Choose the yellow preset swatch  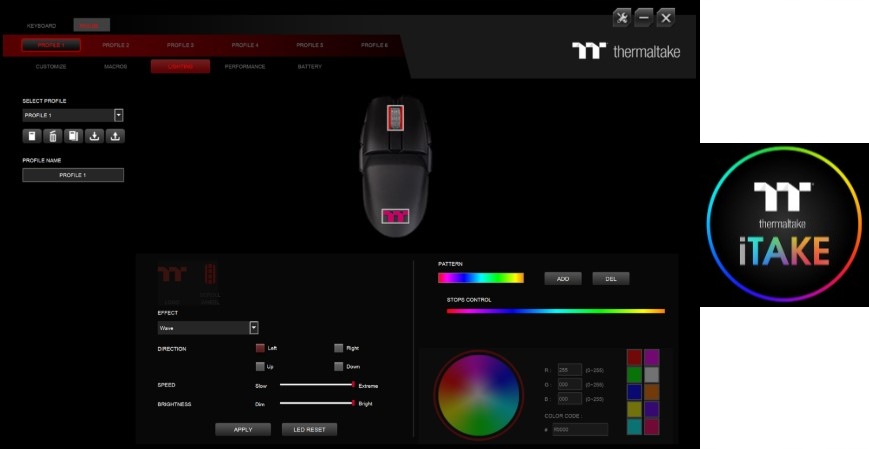click(x=634, y=409)
